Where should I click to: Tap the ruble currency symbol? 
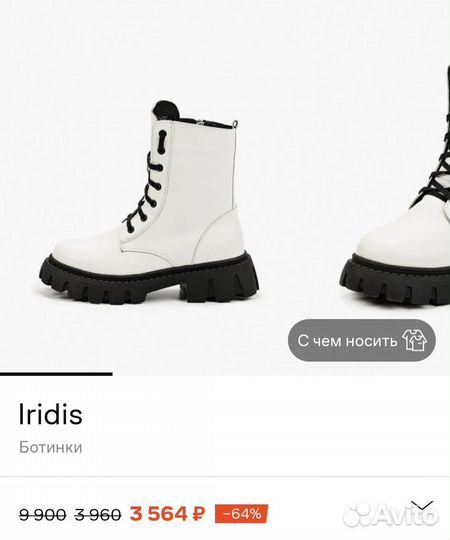tap(198, 514)
